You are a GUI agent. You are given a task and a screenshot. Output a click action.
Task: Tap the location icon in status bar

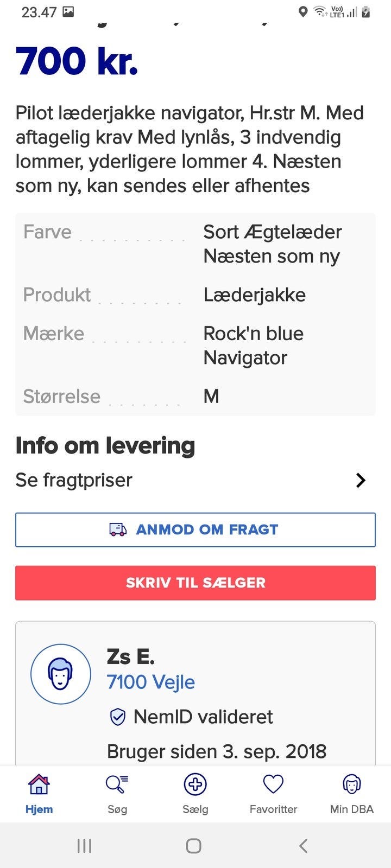point(303,12)
